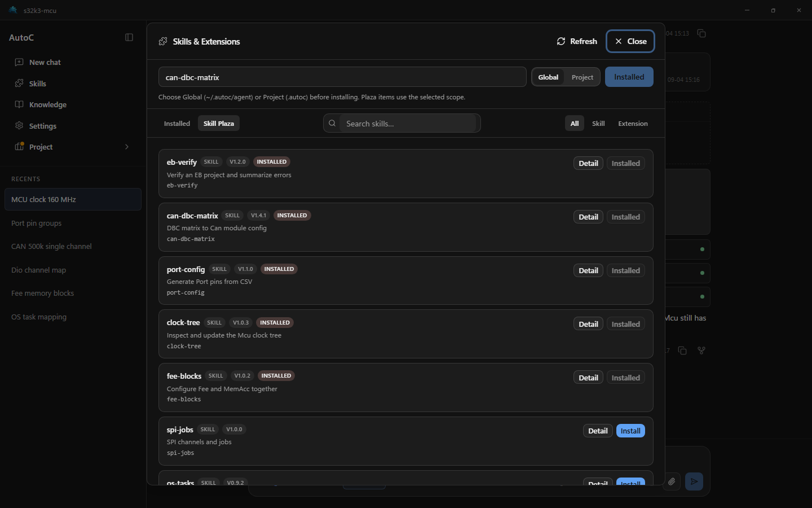The width and height of the screenshot is (812, 508).
Task: Click the Search skills field
Action: point(408,124)
